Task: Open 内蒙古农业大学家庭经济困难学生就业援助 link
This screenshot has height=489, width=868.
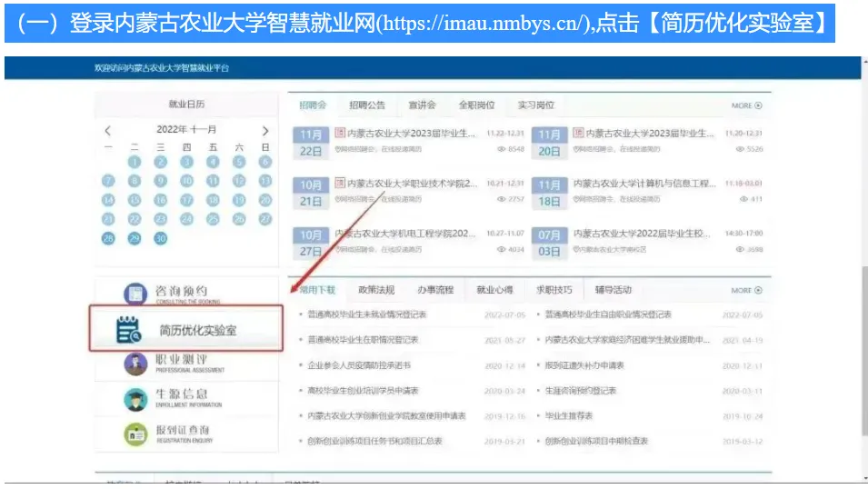Action: (x=627, y=340)
